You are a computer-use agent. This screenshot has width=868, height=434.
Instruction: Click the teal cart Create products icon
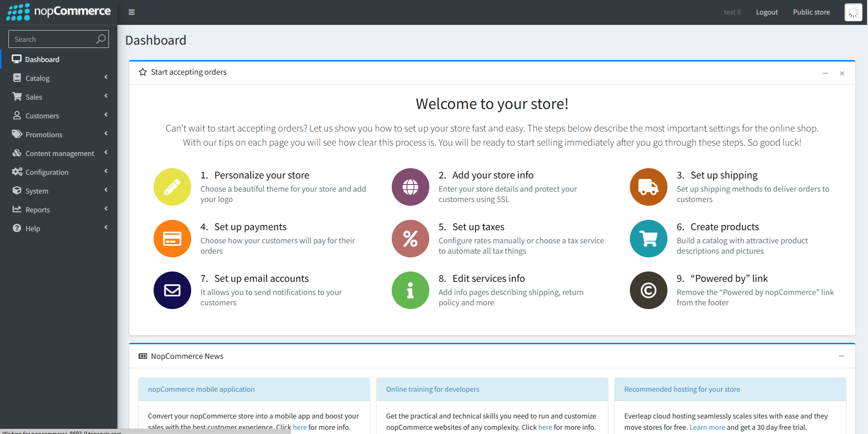(649, 239)
